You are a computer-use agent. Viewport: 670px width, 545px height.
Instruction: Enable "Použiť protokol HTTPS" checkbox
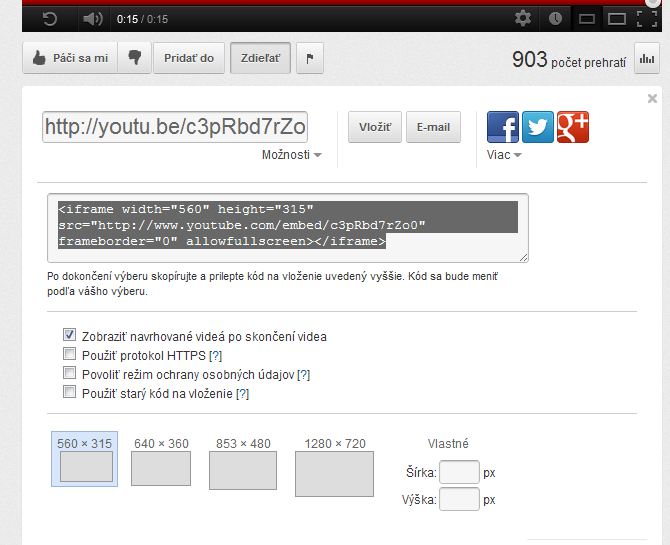point(69,354)
